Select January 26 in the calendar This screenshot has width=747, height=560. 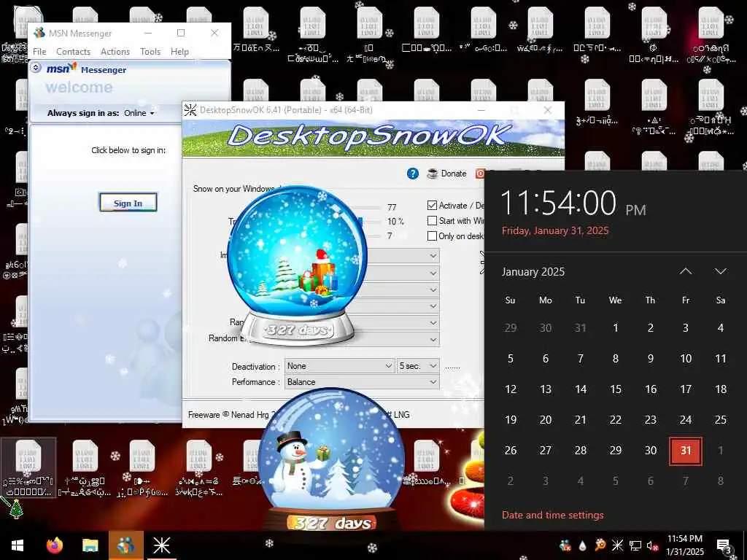[x=510, y=451]
